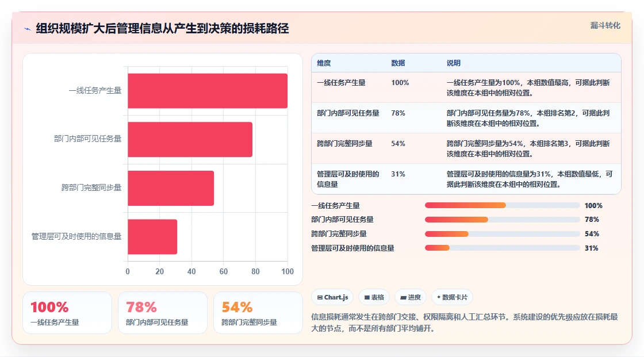Click the 54% progress bar for 跨部门完整同步量
The height and width of the screenshot is (357, 644).
(503, 234)
